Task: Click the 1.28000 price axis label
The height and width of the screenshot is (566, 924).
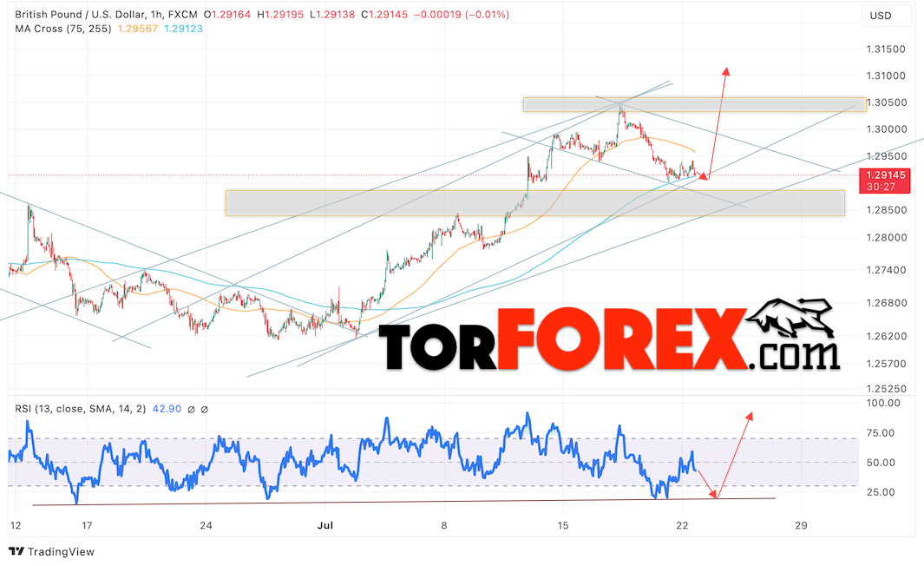Action: click(886, 237)
